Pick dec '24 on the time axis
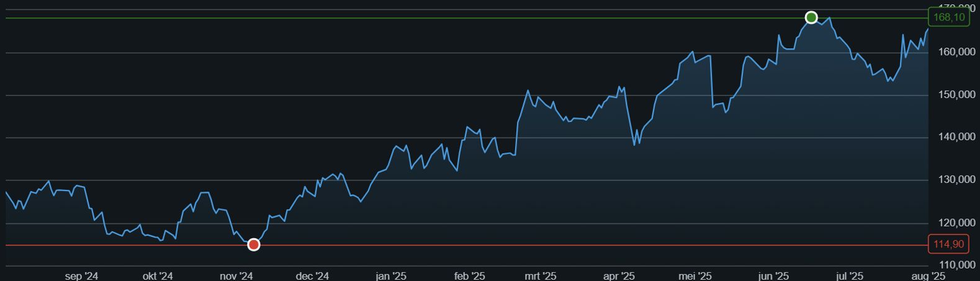Screen dimensions: 980x281 [x=312, y=276]
